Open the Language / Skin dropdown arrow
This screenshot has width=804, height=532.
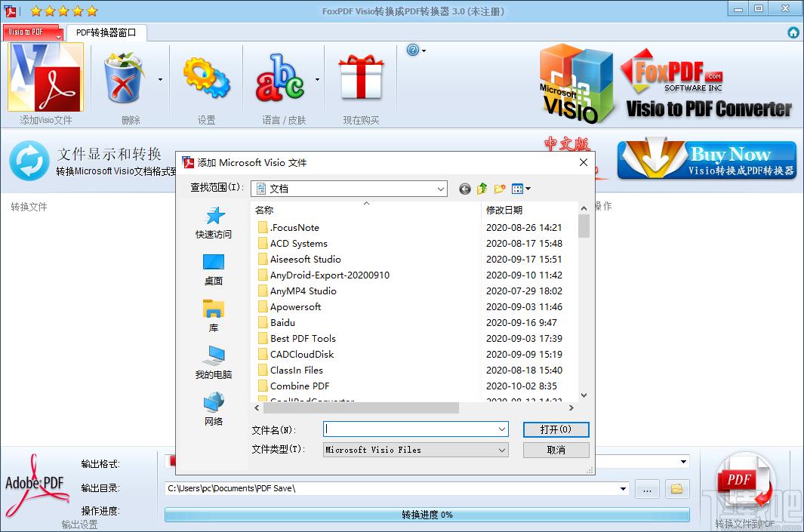[317, 79]
